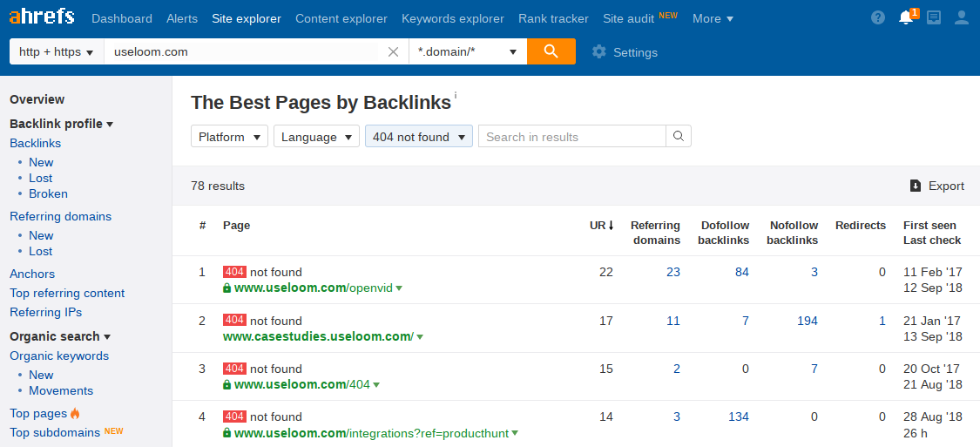Open Movements under Organic keywords
The width and height of the screenshot is (980, 447).
[x=61, y=390]
